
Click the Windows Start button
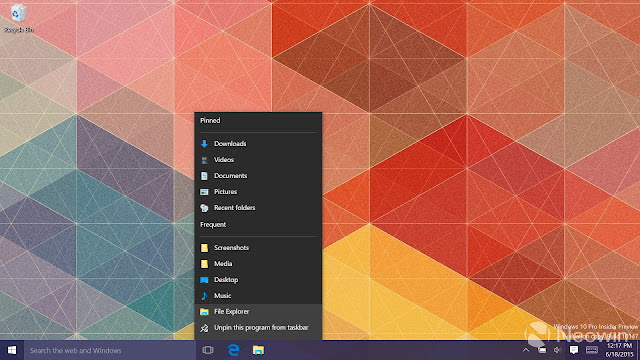(x=12, y=350)
